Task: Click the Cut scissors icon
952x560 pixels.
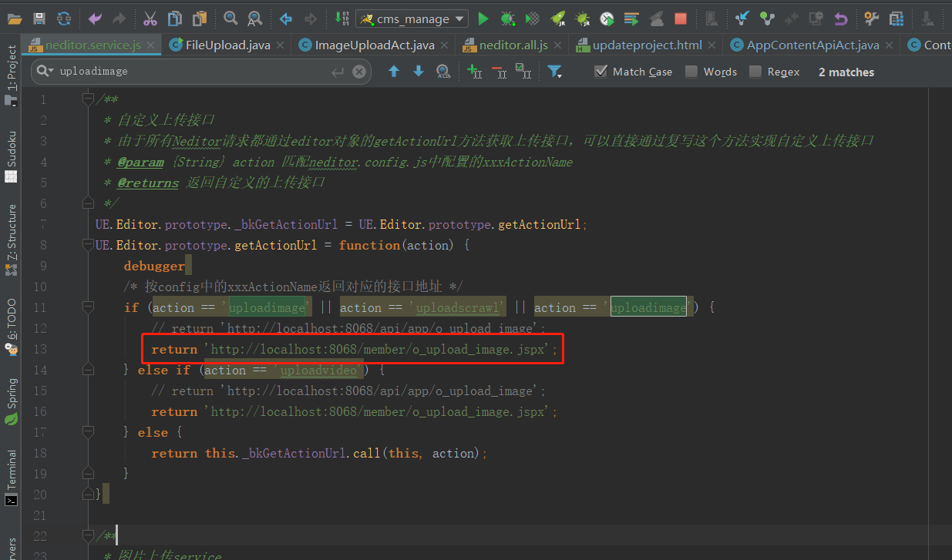Action: point(150,18)
